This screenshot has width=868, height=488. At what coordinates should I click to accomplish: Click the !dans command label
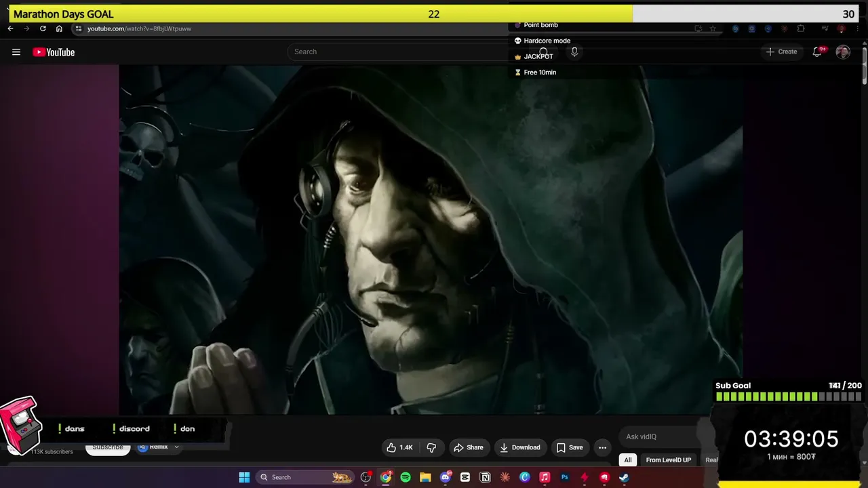pos(71,428)
